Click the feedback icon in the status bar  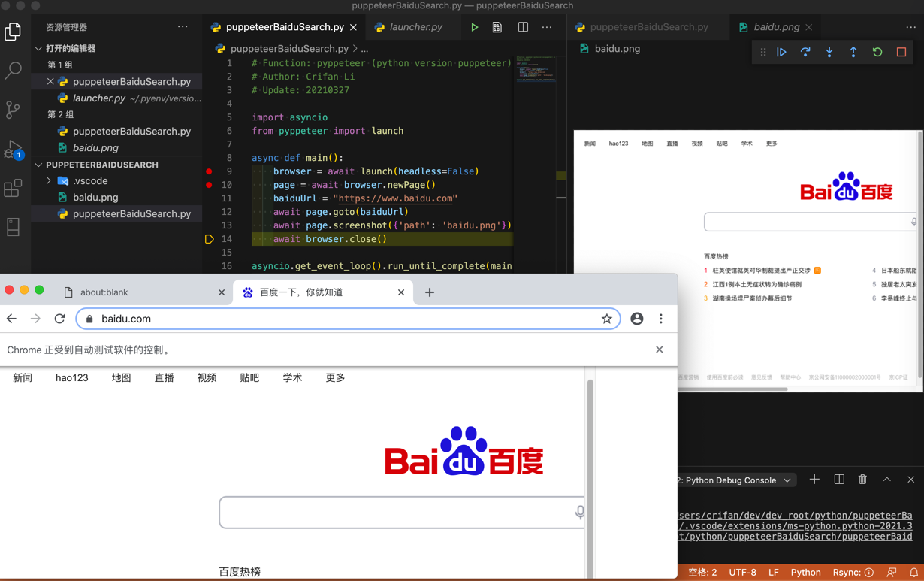pos(892,573)
